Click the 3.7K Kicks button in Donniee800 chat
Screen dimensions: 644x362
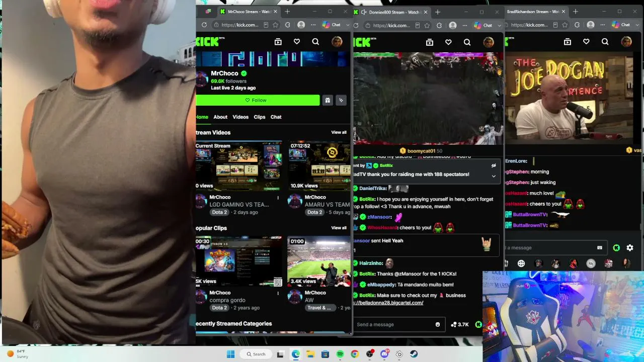pyautogui.click(x=460, y=325)
